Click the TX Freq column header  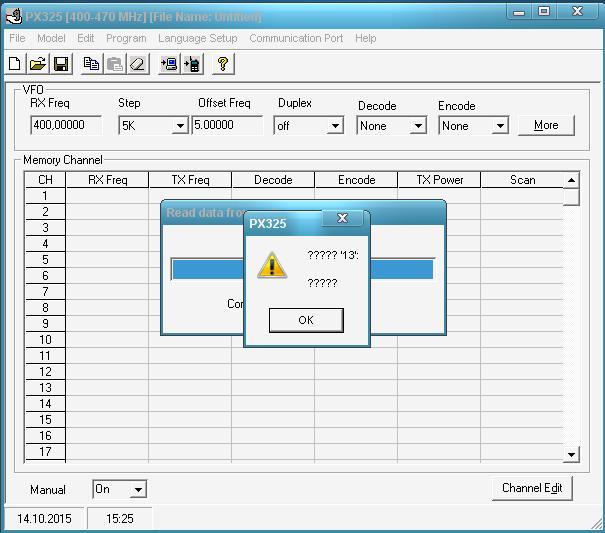coord(190,180)
